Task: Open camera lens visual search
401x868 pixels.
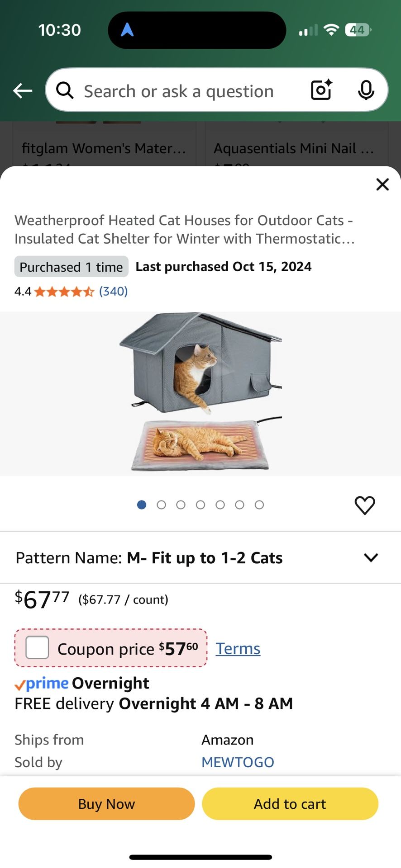Action: point(321,90)
